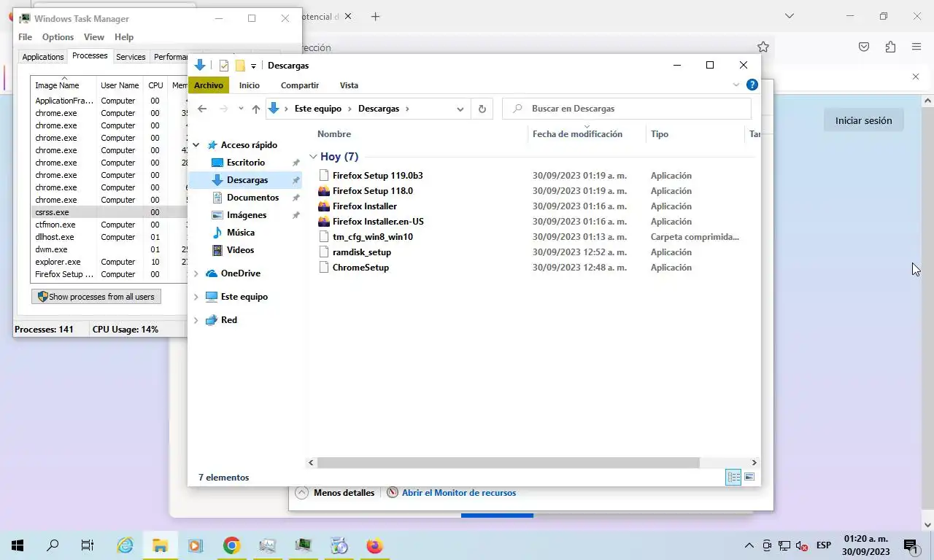Open the notifications action center icon
Image resolution: width=934 pixels, height=560 pixels.
pos(911,546)
